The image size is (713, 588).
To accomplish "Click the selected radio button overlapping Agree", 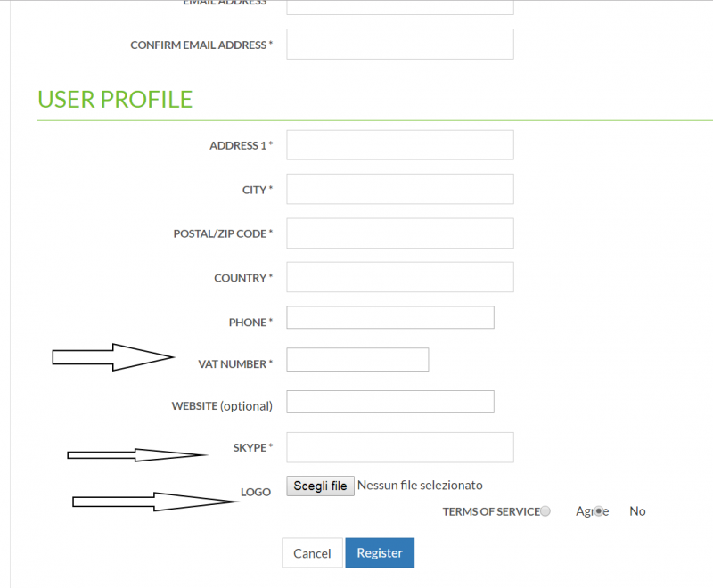I will coord(599,511).
